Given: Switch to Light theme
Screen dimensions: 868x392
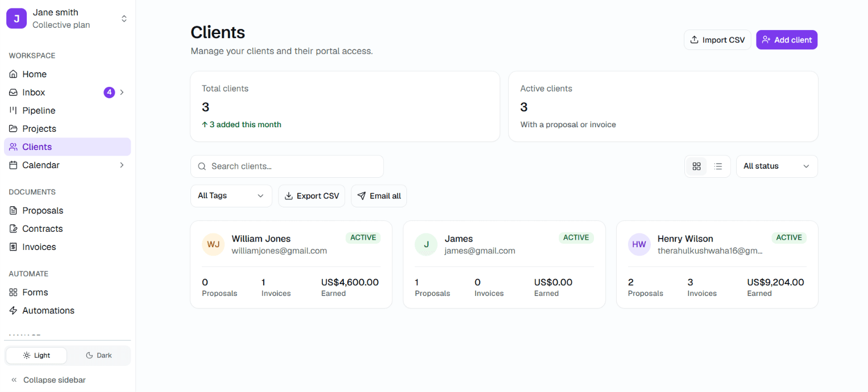Looking at the screenshot, I should point(36,355).
